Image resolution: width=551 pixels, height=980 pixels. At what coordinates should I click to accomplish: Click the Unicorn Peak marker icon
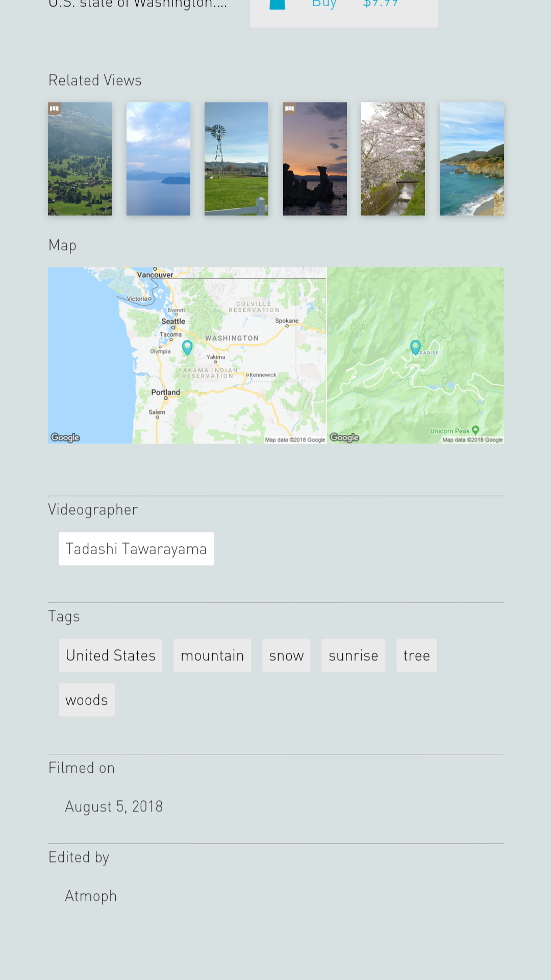475,430
